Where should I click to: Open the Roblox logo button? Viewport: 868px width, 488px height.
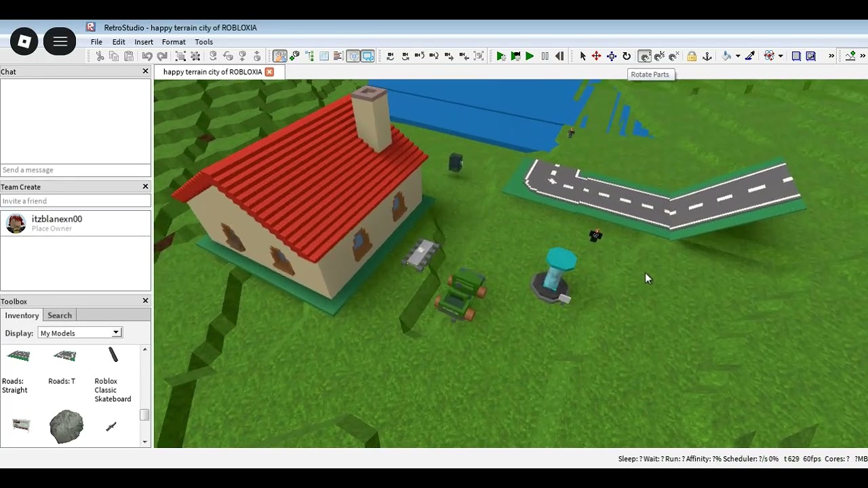click(24, 42)
